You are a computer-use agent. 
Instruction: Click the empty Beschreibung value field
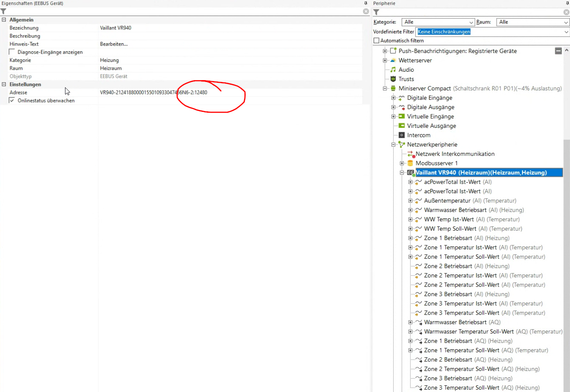230,36
